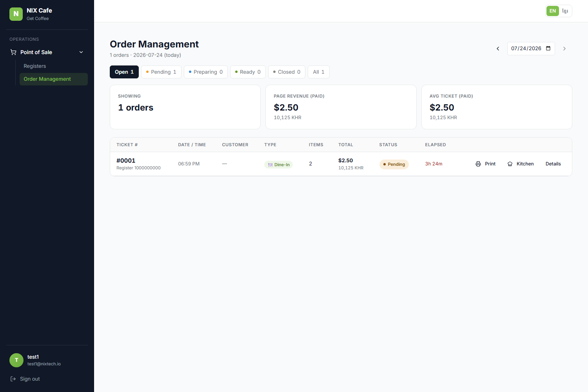This screenshot has width=588, height=392.
Task: Open the Registers page
Action: (54, 66)
